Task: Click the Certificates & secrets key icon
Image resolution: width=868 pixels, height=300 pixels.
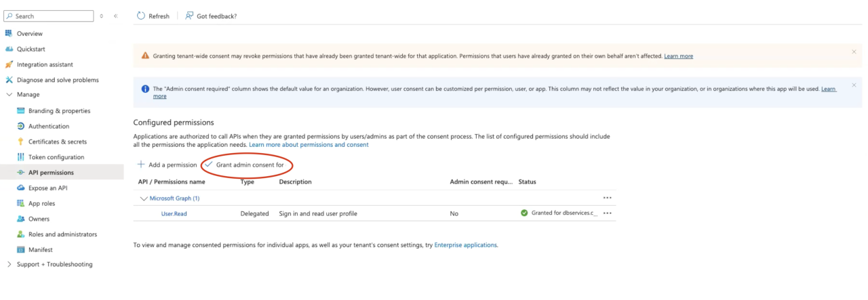Action: click(21, 142)
